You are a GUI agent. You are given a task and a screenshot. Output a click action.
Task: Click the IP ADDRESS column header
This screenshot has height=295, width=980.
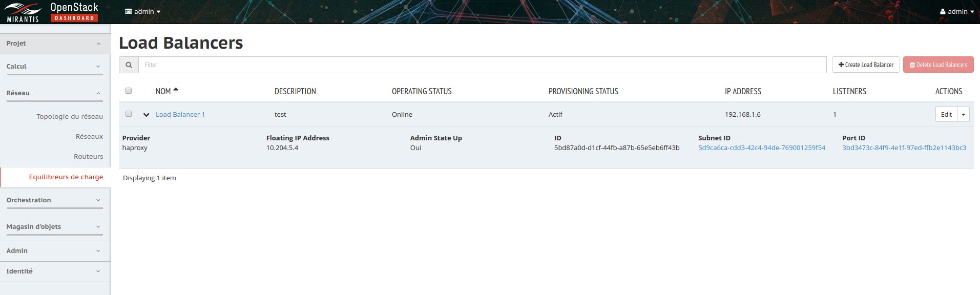click(743, 91)
